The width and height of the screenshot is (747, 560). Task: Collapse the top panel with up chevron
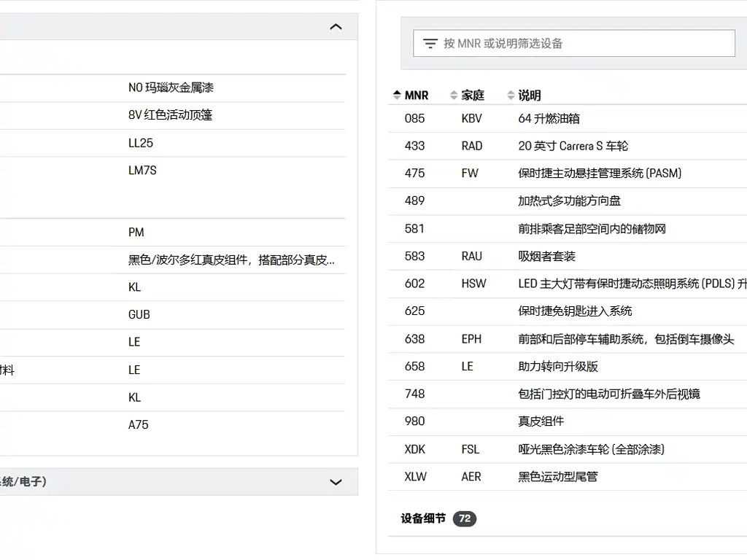(x=336, y=27)
